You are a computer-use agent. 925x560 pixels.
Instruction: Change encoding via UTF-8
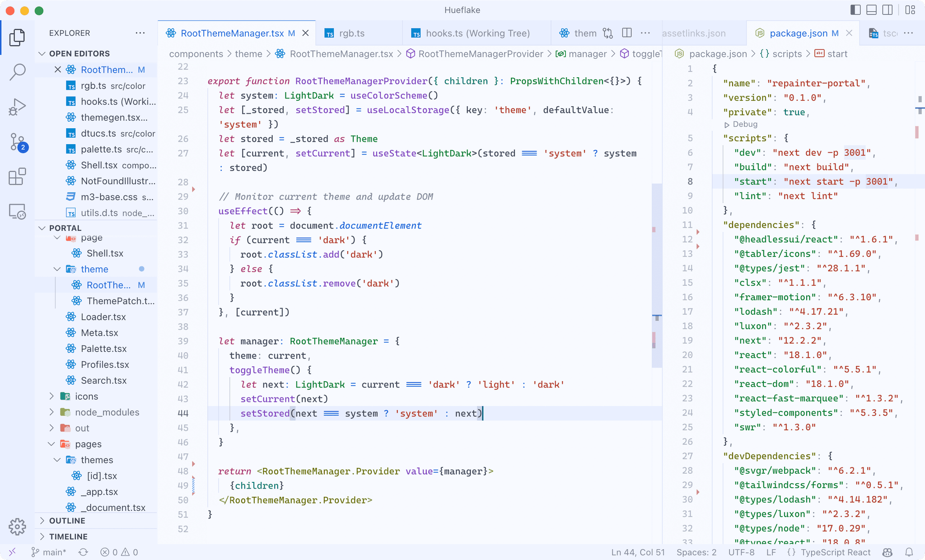coord(741,552)
